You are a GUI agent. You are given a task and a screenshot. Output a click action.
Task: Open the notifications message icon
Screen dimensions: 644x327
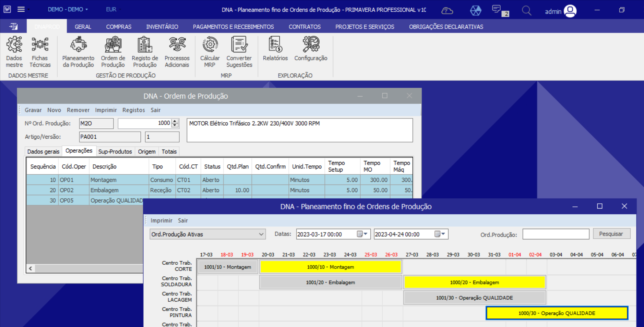coord(497,10)
